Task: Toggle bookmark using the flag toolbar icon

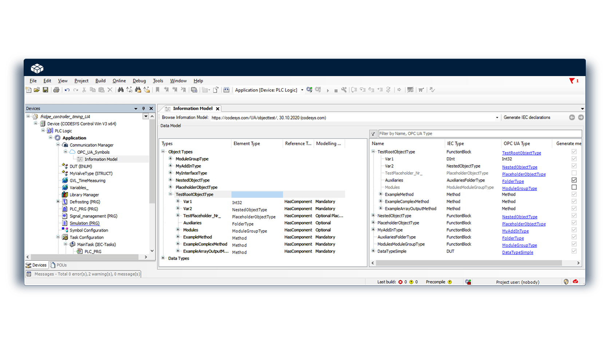Action: [x=158, y=90]
